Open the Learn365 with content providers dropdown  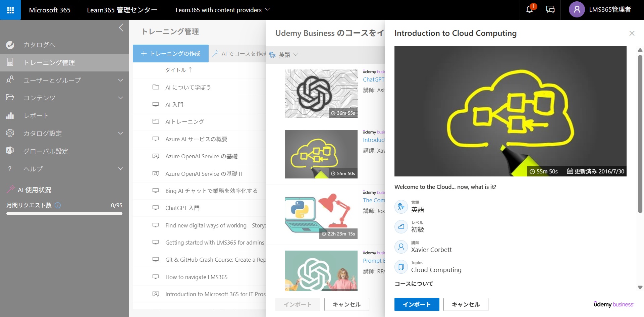pos(222,10)
